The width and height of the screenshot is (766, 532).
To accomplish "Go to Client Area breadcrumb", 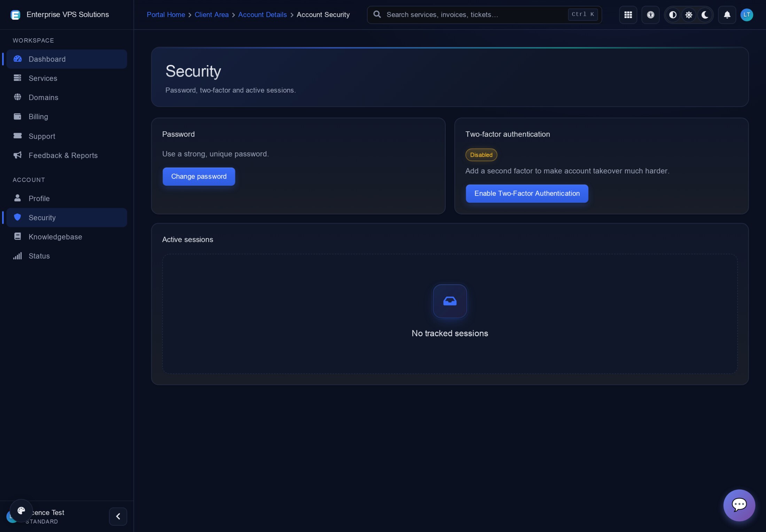I will coord(211,15).
